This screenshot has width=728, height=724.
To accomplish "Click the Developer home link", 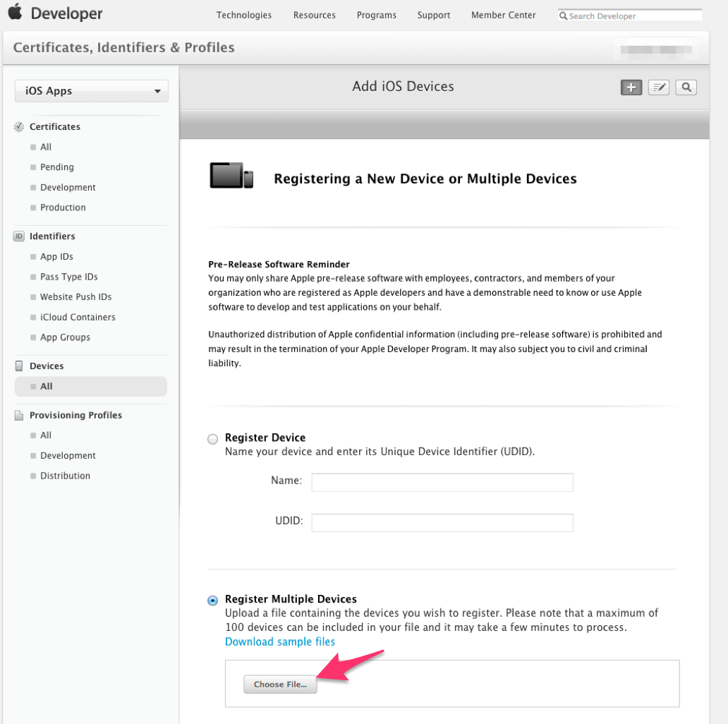I will pyautogui.click(x=66, y=13).
